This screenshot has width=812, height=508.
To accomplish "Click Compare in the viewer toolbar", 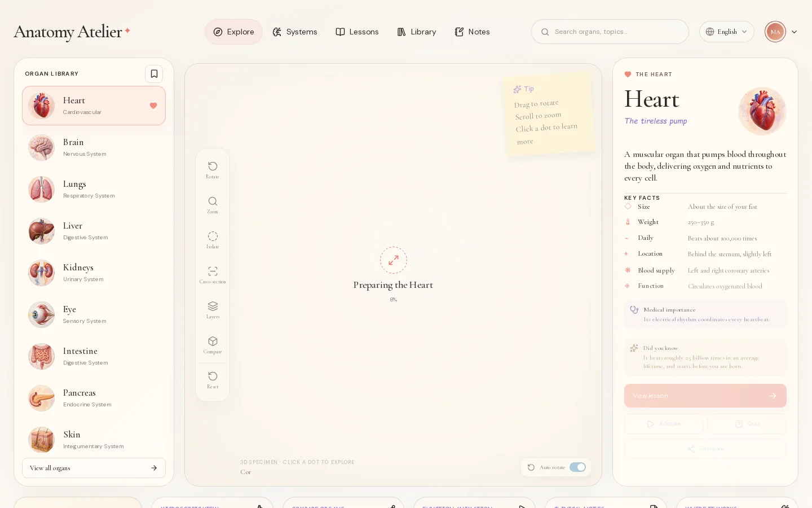I will [213, 345].
